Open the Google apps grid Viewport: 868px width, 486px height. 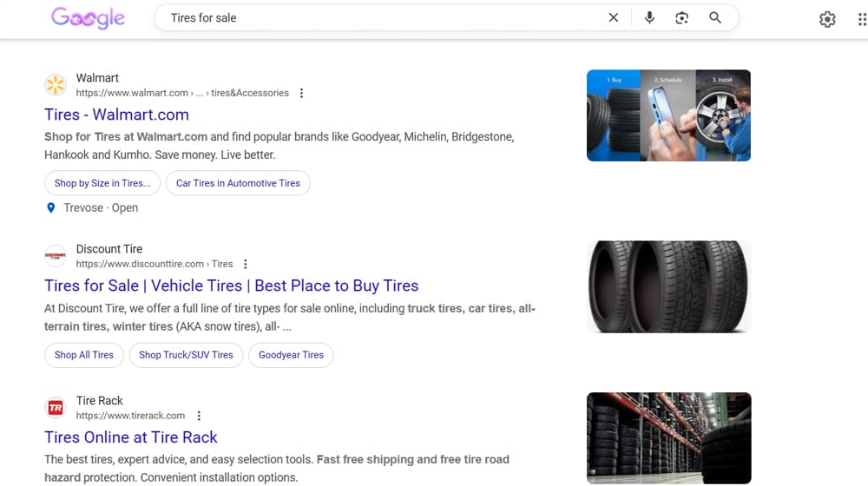(861, 19)
